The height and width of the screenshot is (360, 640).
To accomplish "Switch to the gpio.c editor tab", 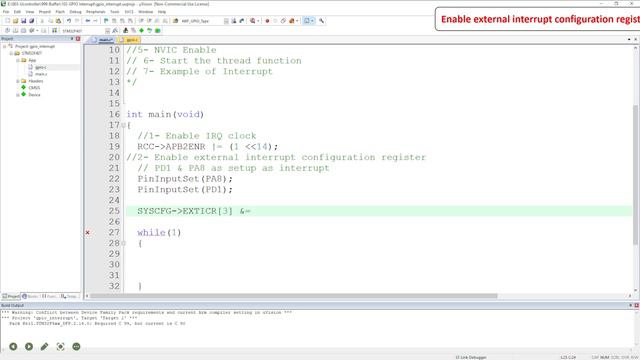I will (129, 40).
